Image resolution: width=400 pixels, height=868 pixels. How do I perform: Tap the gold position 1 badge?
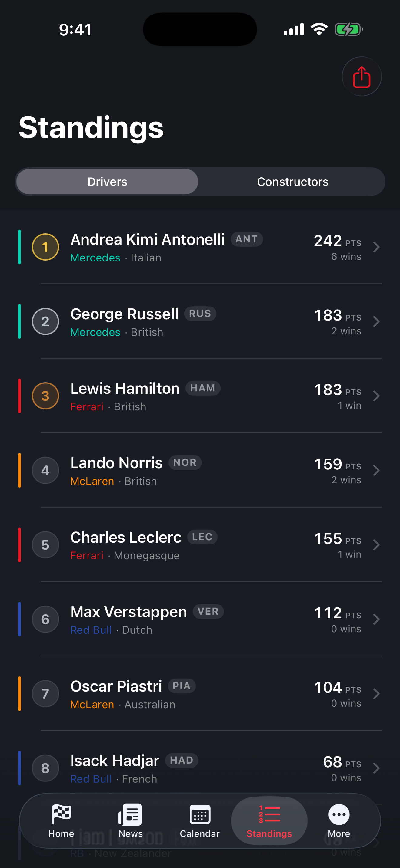point(45,247)
